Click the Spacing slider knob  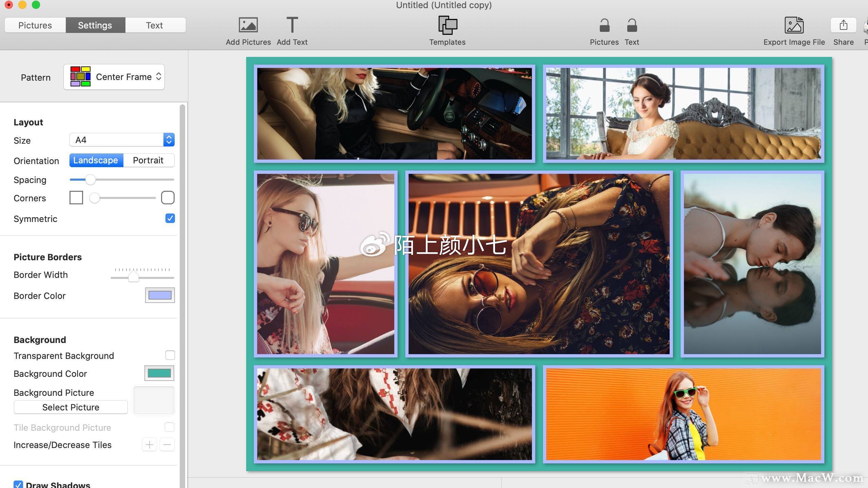(x=90, y=180)
